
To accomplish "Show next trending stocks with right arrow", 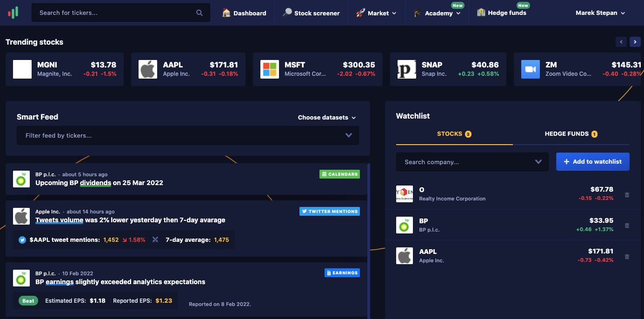I will (x=635, y=42).
